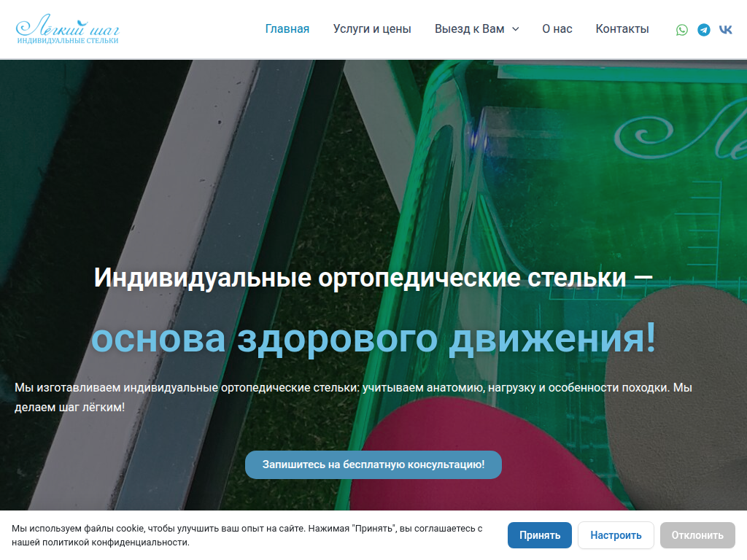Click Запишитесь на бесплатную консультацию button
The width and height of the screenshot is (747, 560).
pyautogui.click(x=373, y=464)
